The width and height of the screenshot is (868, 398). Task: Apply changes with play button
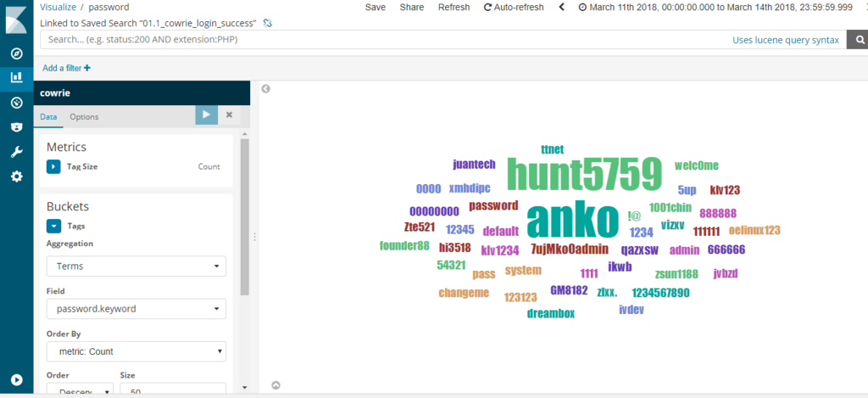[207, 115]
